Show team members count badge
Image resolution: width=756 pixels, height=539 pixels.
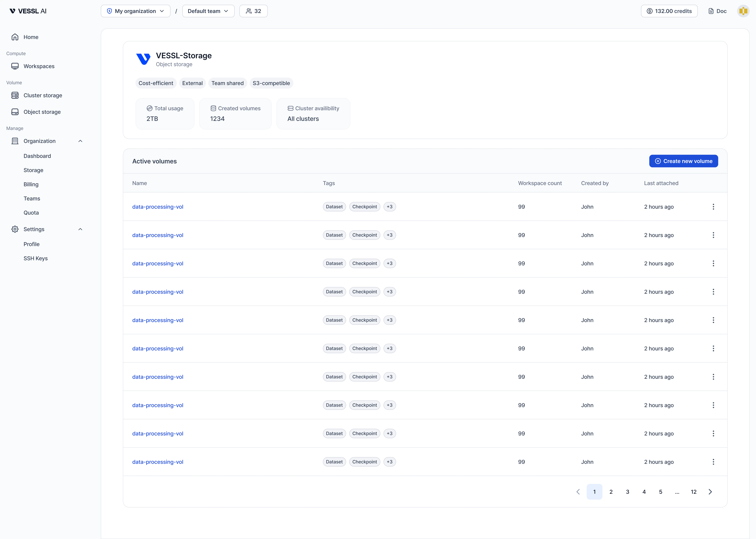point(253,11)
